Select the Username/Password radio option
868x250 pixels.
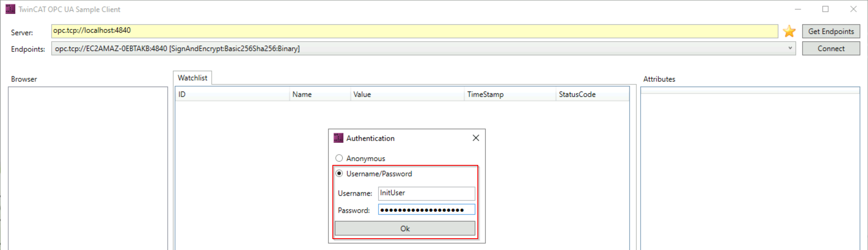339,173
